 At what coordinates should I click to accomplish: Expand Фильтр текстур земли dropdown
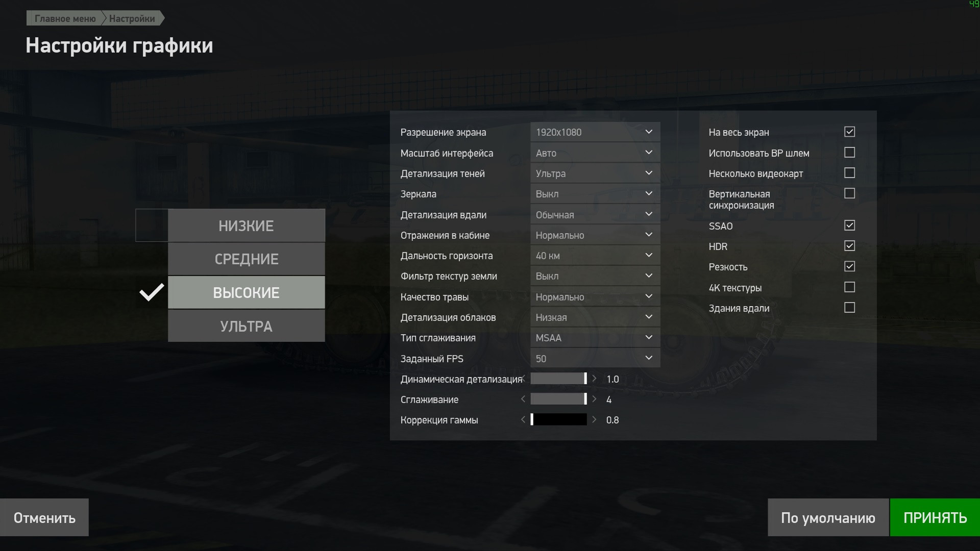(x=595, y=276)
